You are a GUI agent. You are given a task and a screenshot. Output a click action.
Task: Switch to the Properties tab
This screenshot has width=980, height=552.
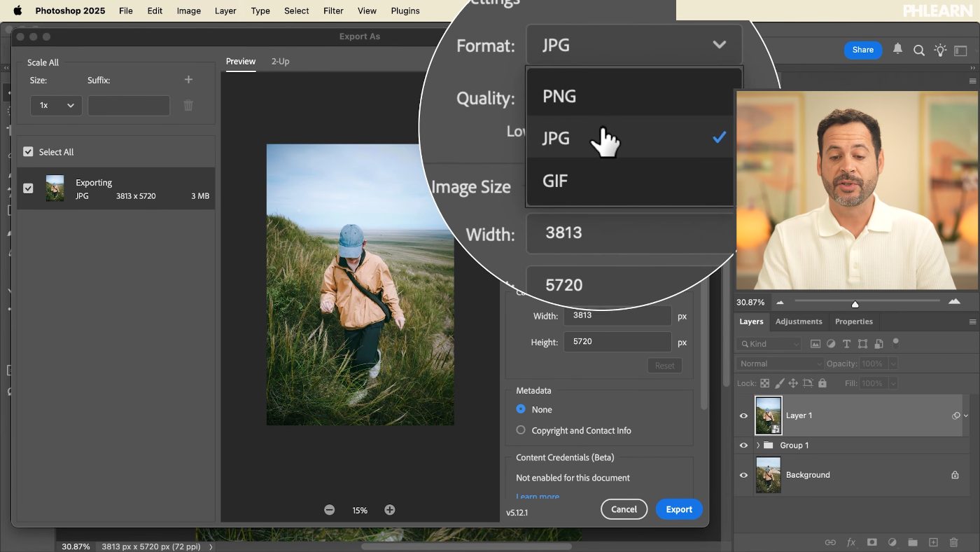point(854,322)
